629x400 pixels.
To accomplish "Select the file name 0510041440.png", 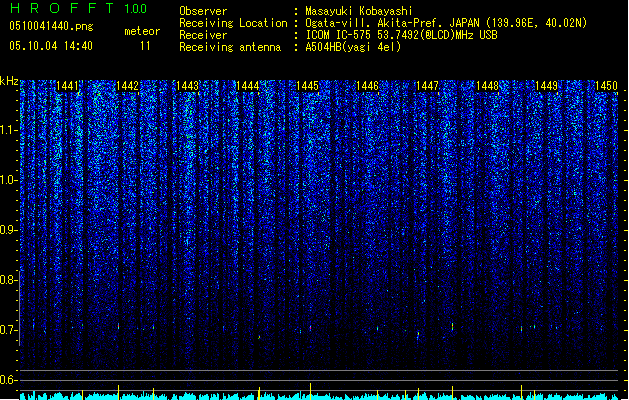I will 51,26.
